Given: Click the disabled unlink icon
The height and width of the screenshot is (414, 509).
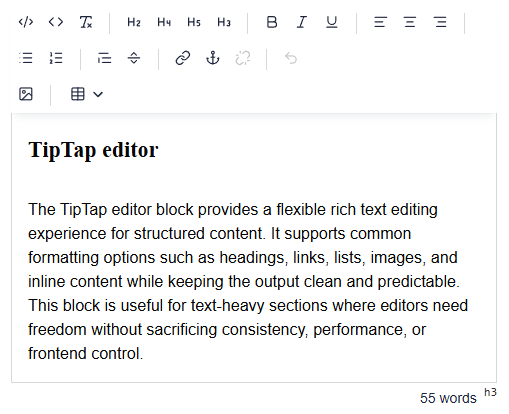Looking at the screenshot, I should (243, 58).
